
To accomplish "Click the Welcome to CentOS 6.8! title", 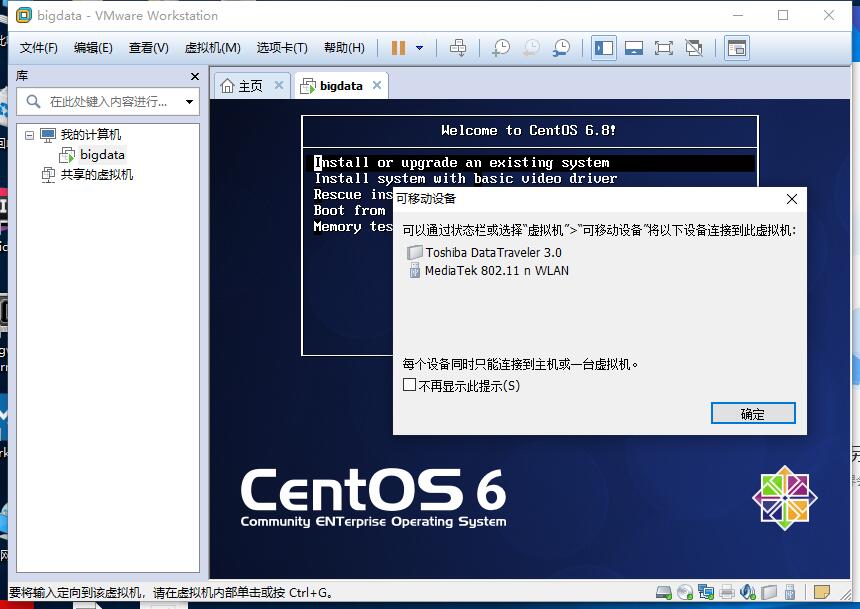I will [529, 131].
